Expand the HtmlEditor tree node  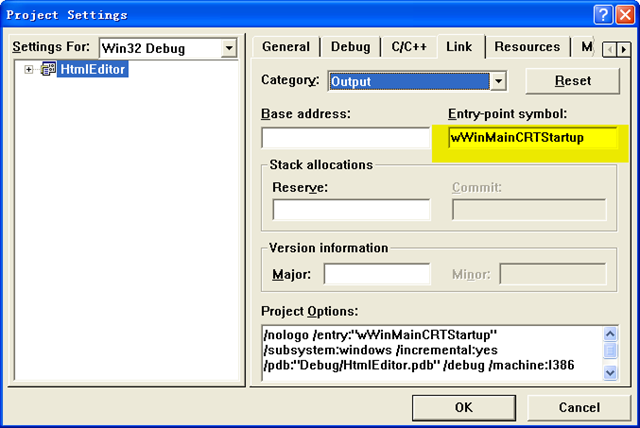pyautogui.click(x=28, y=69)
